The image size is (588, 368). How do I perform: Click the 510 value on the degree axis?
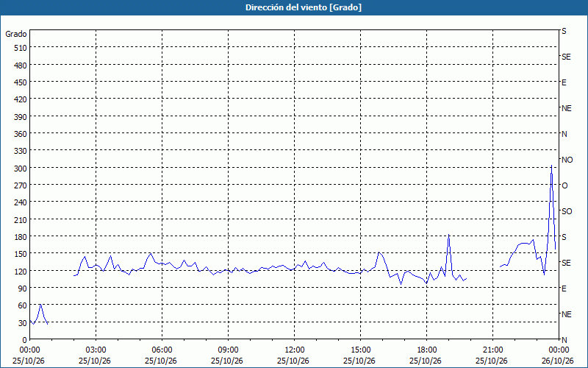21,48
